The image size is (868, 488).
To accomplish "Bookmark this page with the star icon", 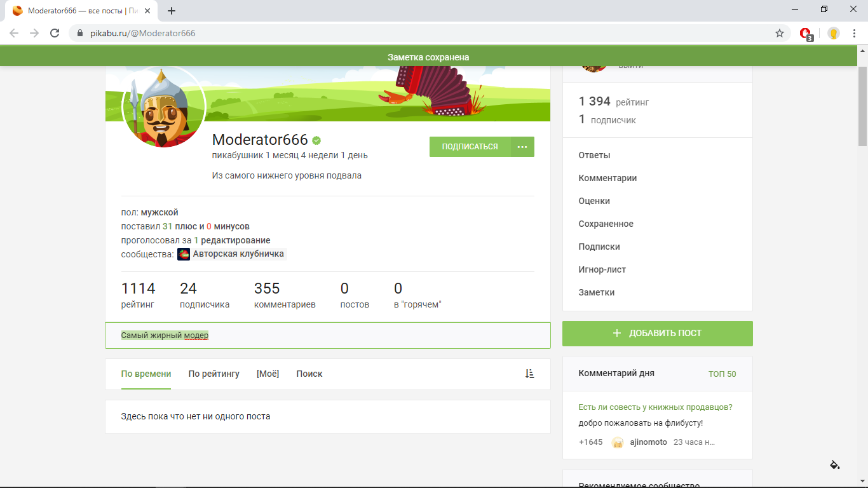I will (780, 33).
